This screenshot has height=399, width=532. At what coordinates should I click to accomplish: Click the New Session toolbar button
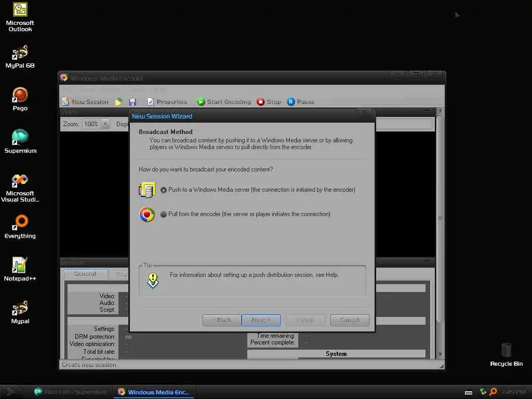(86, 102)
